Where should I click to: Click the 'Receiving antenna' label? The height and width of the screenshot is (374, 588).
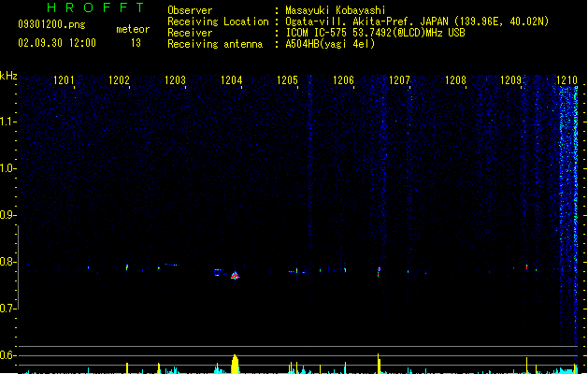point(215,44)
